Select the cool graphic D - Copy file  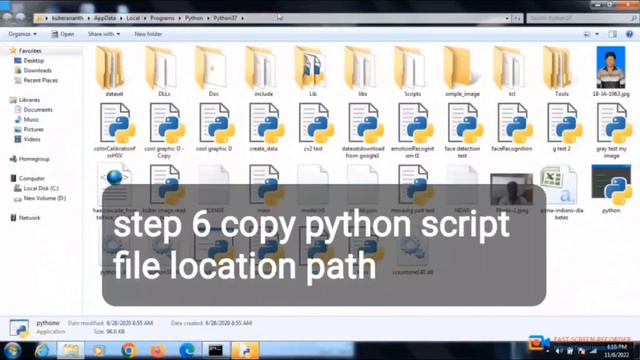(164, 131)
